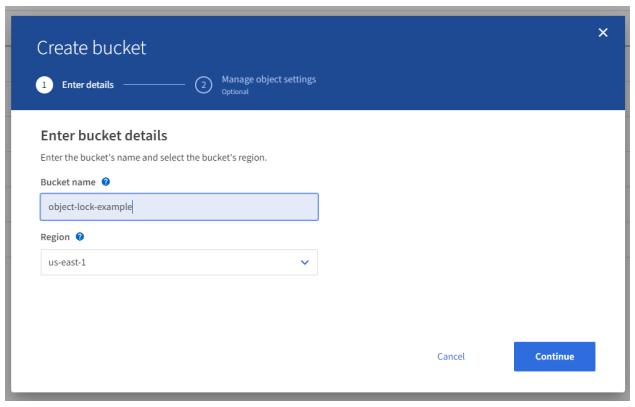This screenshot has width=635, height=407.
Task: Click the step 1 circle indicator
Action: coord(45,85)
